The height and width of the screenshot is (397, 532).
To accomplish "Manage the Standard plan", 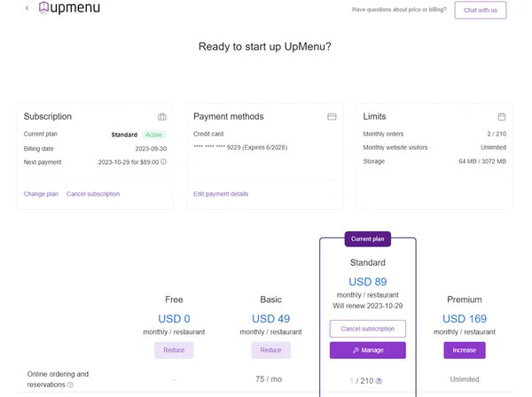I will tap(368, 350).
